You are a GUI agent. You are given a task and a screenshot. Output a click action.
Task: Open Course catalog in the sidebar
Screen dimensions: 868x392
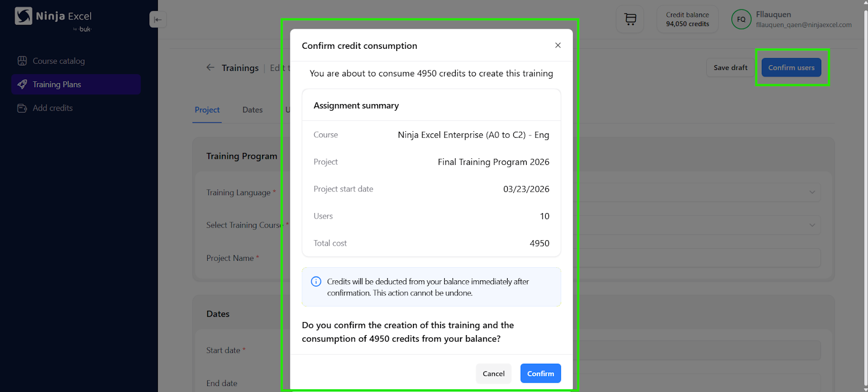pyautogui.click(x=76, y=61)
